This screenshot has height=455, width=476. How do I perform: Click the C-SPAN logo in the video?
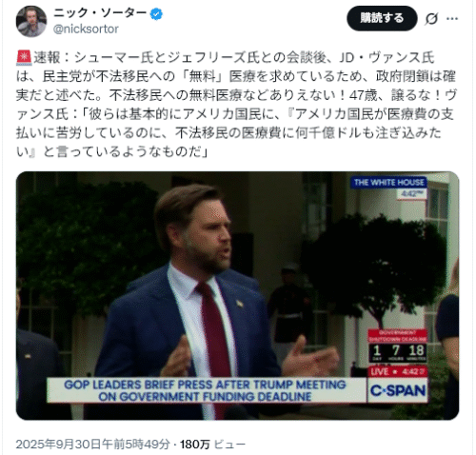(398, 390)
